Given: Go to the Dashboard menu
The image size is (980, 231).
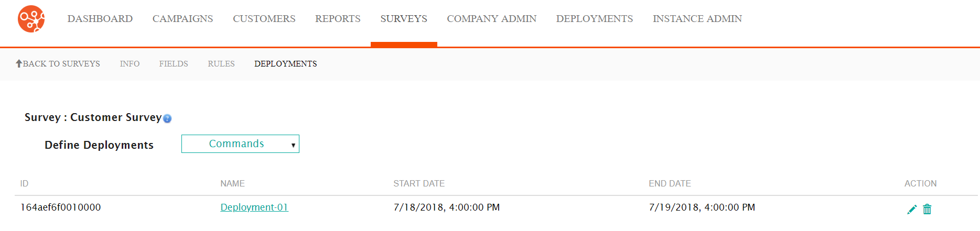Looking at the screenshot, I should pyautogui.click(x=100, y=19).
